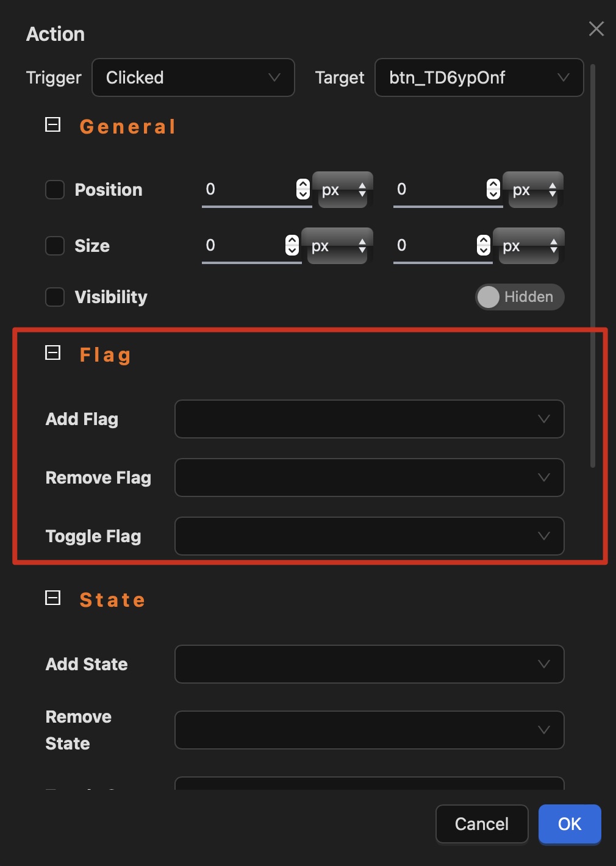Decrement the Size width using the down arrow
The image size is (616, 866).
(x=292, y=251)
